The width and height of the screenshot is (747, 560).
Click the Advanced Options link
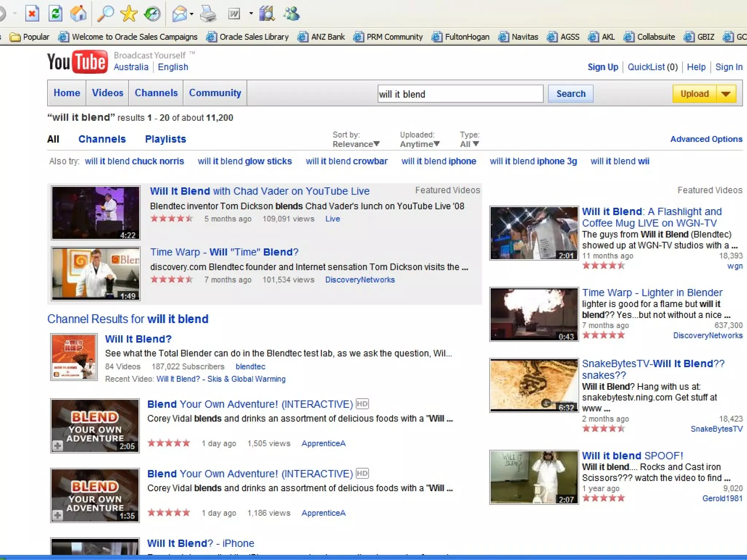point(706,139)
